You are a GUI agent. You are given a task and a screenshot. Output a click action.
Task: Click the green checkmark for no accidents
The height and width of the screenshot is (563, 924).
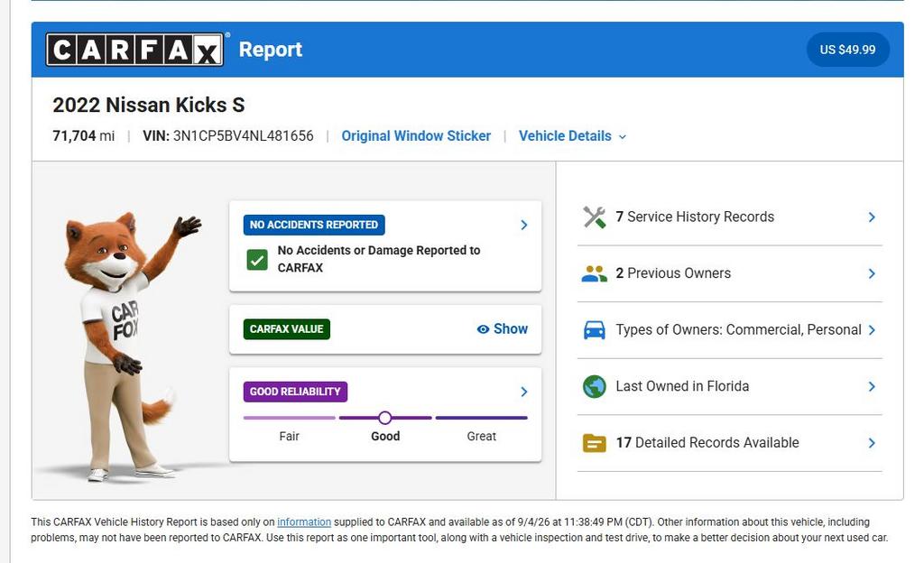[257, 260]
